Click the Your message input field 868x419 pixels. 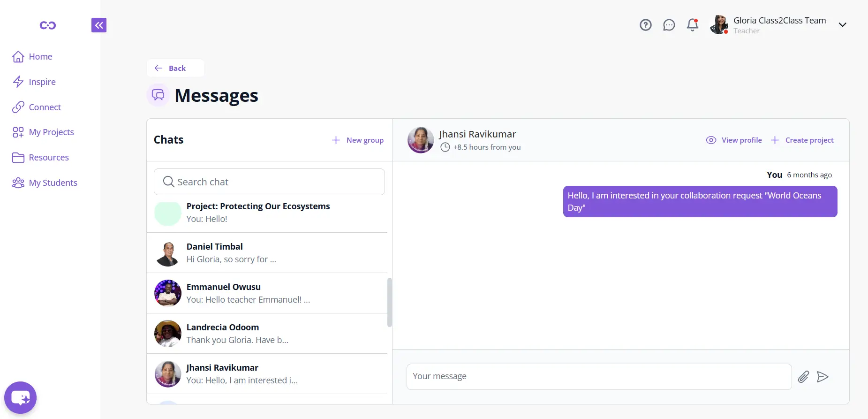pyautogui.click(x=599, y=376)
